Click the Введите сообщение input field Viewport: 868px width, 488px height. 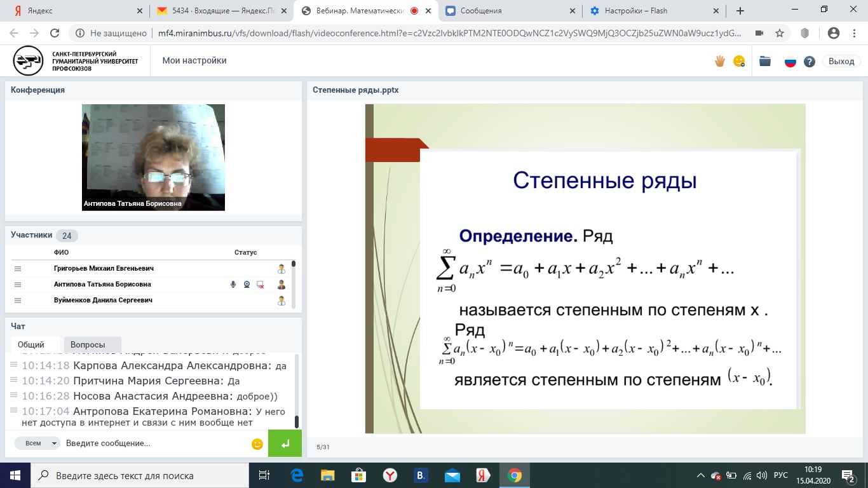point(156,443)
